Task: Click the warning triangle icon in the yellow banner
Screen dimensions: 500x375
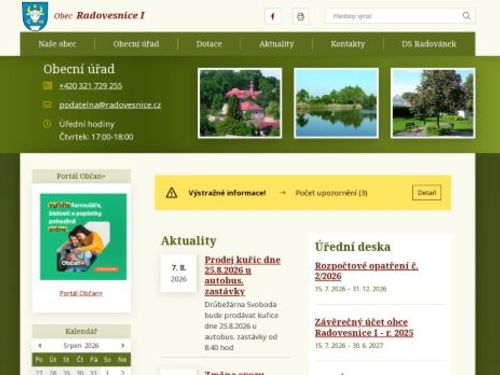Action: click(171, 193)
